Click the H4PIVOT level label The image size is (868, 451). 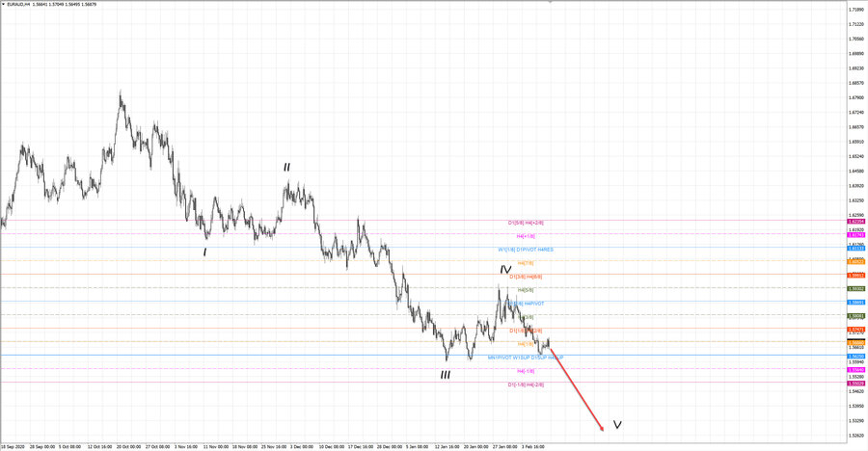pyautogui.click(x=533, y=304)
